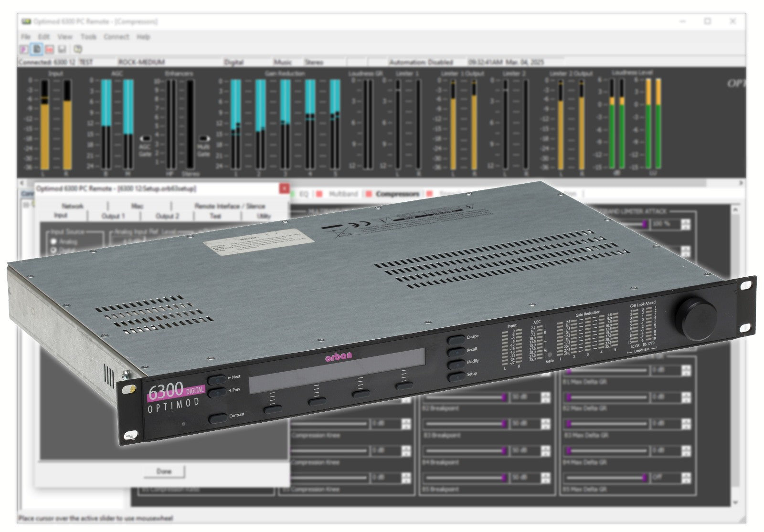Open the Connect menu
This screenshot has height=532, width=764.
[x=117, y=37]
